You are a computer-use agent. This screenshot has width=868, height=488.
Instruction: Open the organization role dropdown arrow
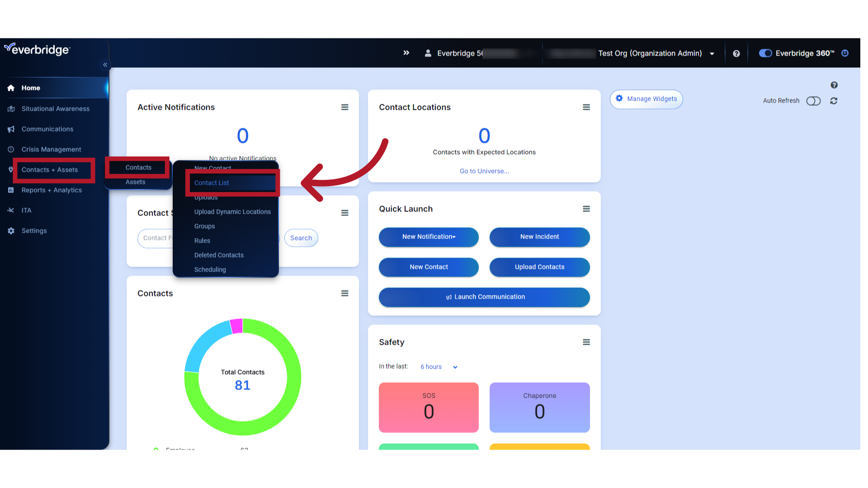[712, 54]
